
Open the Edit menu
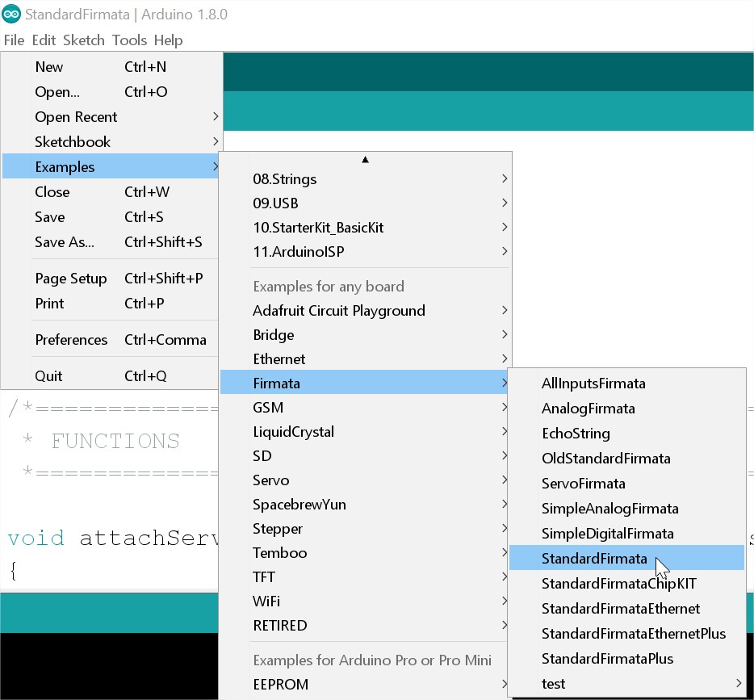point(44,40)
